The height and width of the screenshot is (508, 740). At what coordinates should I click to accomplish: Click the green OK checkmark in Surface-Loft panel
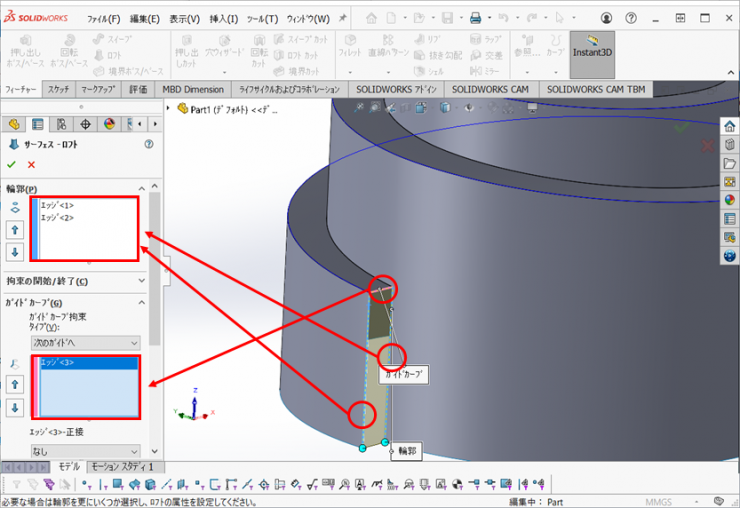click(x=12, y=164)
